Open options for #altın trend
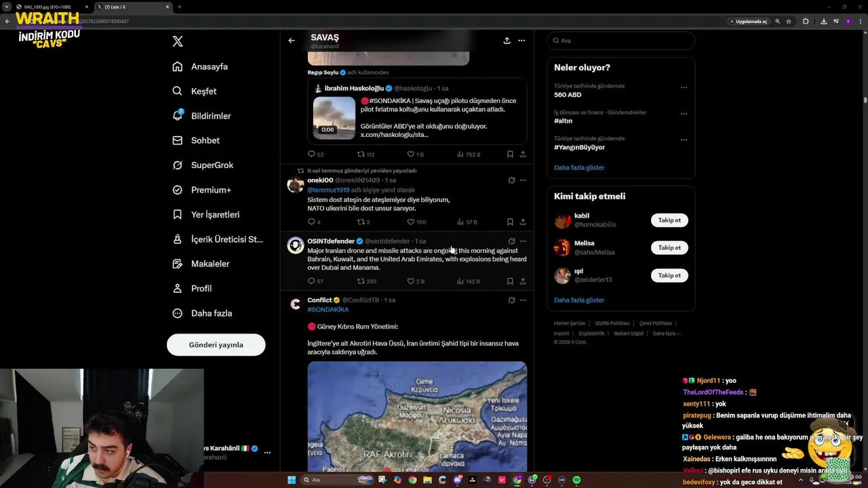The width and height of the screenshot is (868, 488). (684, 113)
